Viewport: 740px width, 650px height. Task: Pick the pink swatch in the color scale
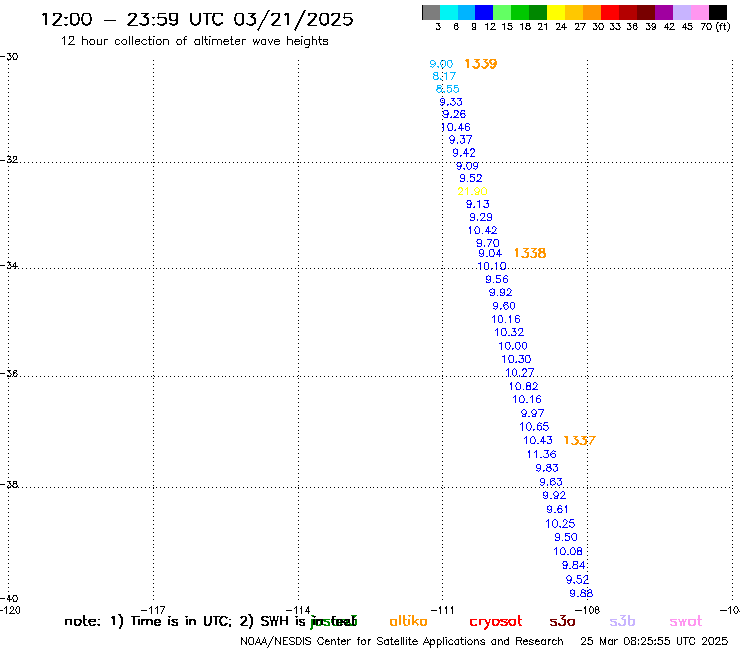(699, 12)
